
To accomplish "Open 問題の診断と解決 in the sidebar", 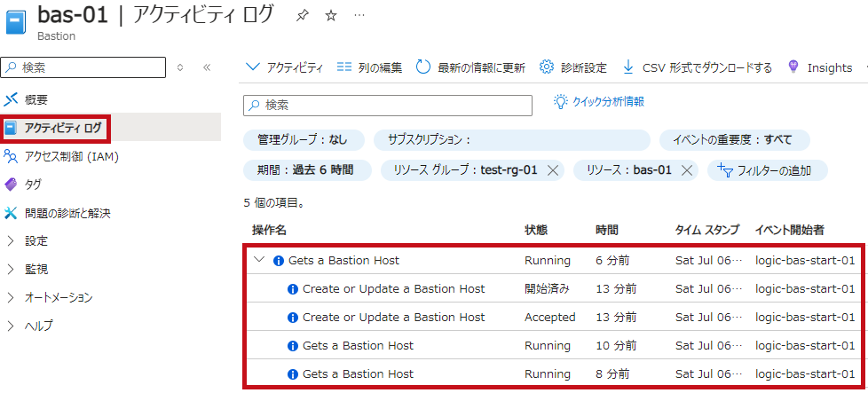I will pyautogui.click(x=67, y=213).
